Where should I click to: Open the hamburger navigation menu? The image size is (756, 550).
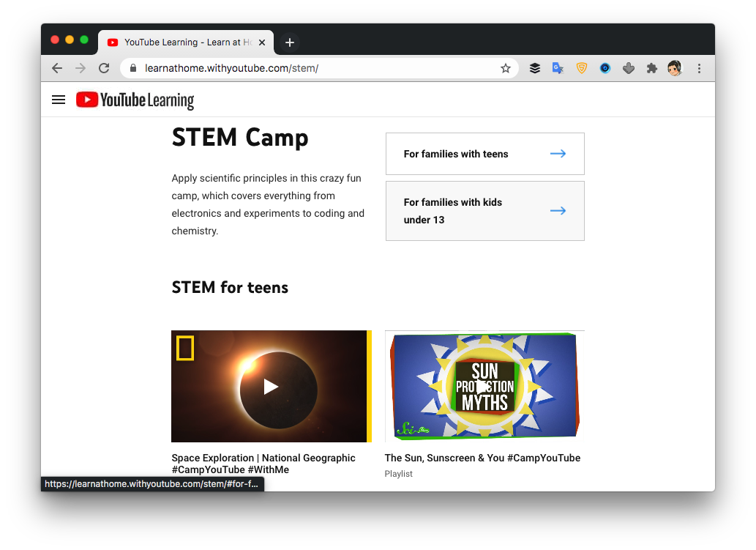click(x=59, y=100)
